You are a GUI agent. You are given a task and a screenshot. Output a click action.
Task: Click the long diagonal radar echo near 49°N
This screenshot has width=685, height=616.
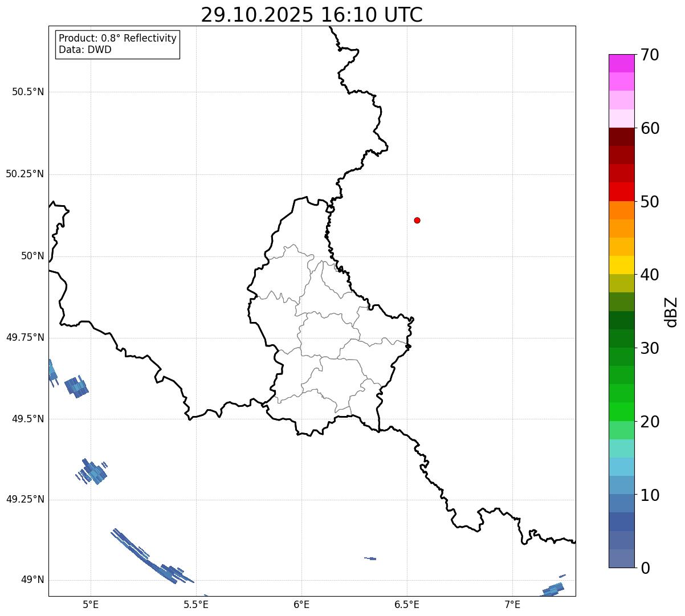(152, 557)
